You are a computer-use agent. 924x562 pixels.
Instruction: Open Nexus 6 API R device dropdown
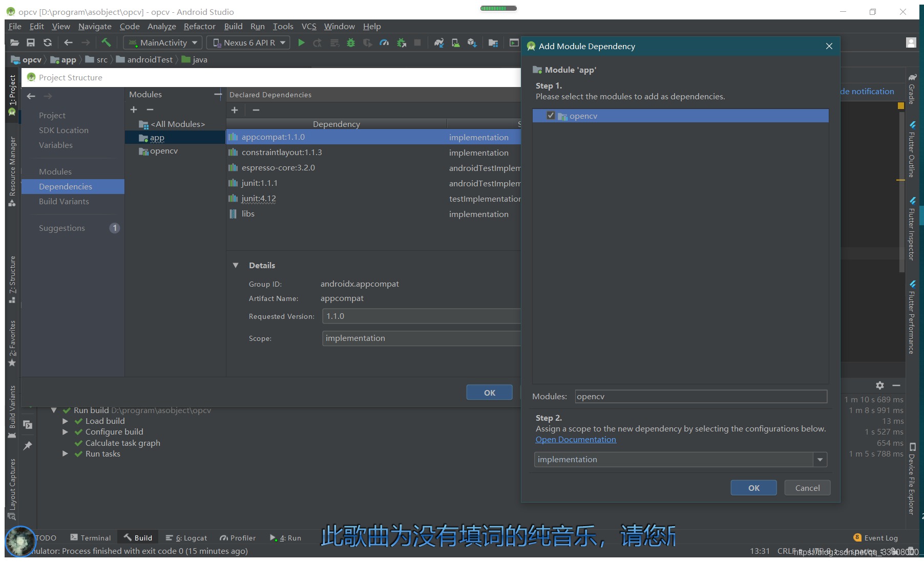[249, 43]
